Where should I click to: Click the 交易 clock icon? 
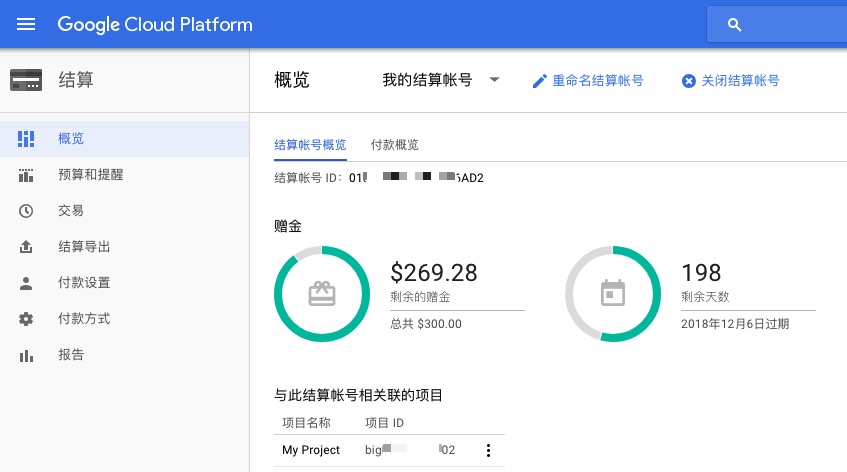[26, 211]
